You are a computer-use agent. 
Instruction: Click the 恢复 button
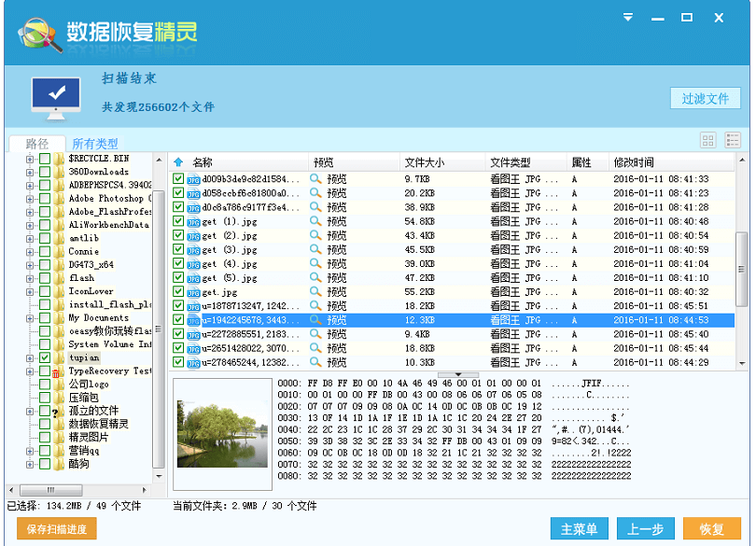(711, 529)
